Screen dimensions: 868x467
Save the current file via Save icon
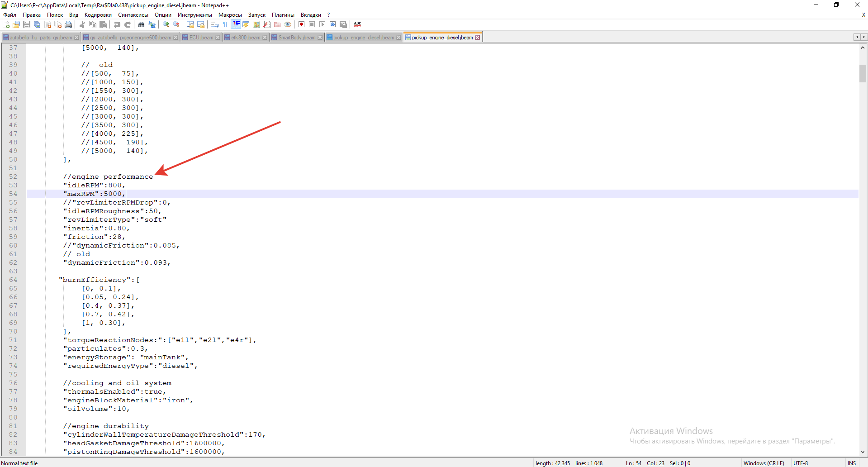[x=27, y=24]
